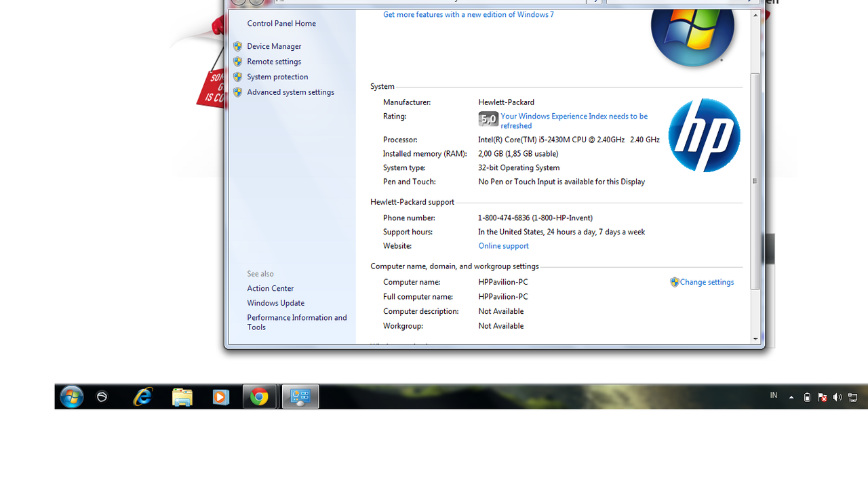Launch Internet Explorer from the taskbar

(x=142, y=396)
